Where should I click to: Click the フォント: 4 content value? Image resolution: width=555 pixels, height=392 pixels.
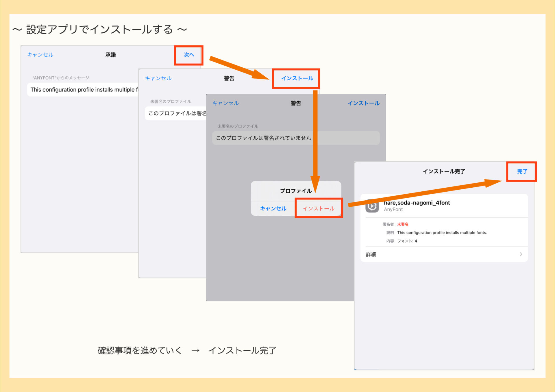pos(407,241)
